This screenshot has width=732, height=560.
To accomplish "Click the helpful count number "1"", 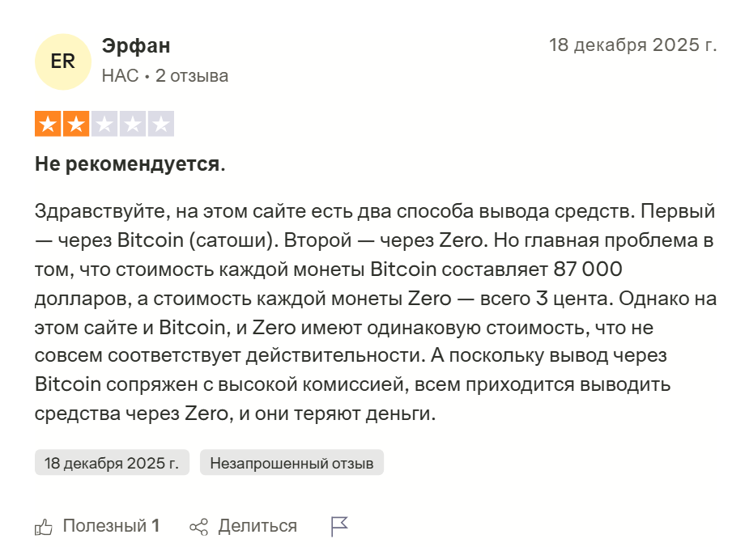I will (x=155, y=526).
